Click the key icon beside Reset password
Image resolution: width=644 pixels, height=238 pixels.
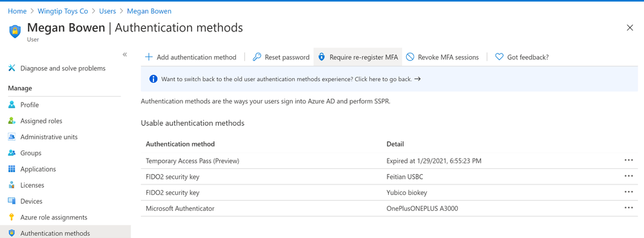pos(257,57)
